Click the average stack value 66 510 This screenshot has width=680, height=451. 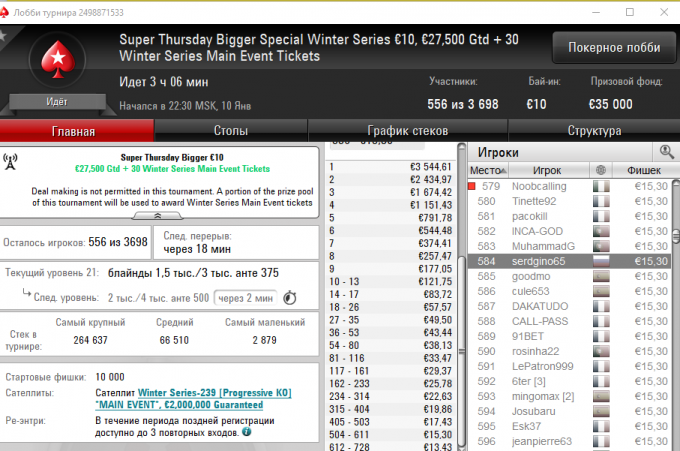pyautogui.click(x=174, y=340)
